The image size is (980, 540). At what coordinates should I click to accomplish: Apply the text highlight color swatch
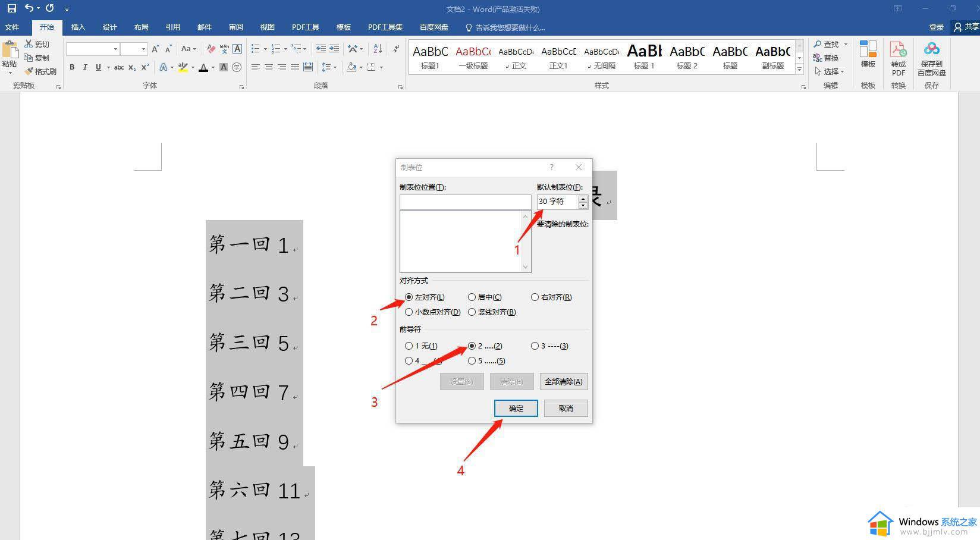tap(183, 67)
